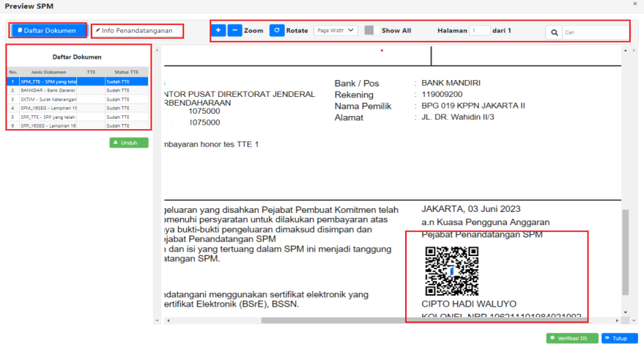Click the search magnifier icon
The image size is (644, 347).
coord(555,33)
